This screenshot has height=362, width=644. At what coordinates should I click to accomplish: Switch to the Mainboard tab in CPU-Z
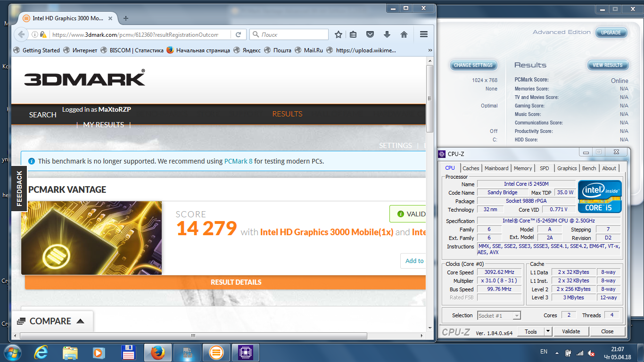[496, 168]
